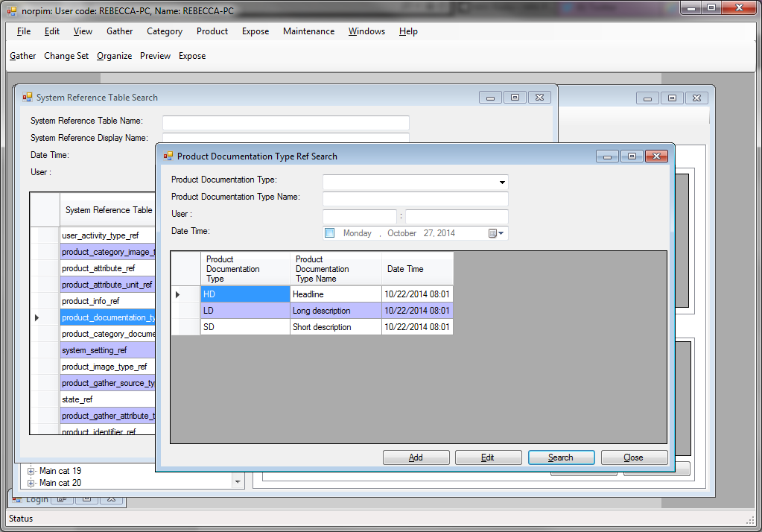Select product_image_type_ref row
Screen dimensions: 762x532
[x=107, y=367]
